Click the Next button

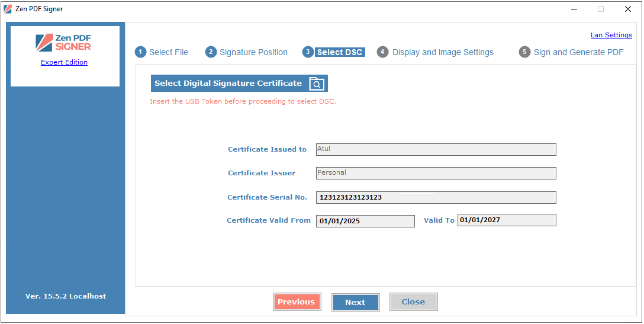355,302
